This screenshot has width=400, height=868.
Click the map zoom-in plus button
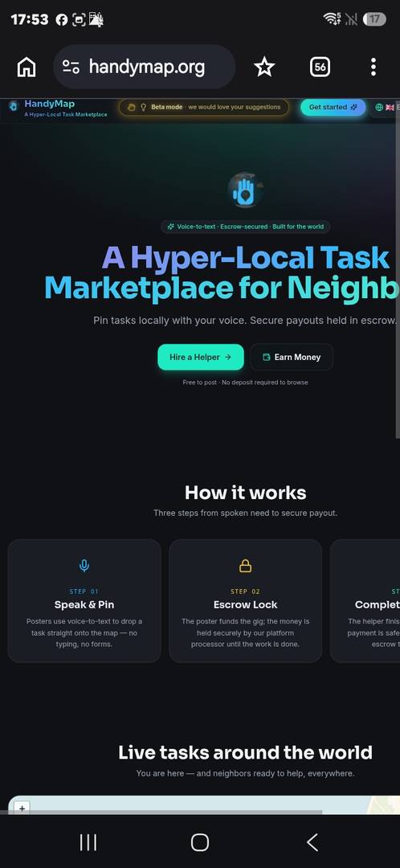point(22,809)
